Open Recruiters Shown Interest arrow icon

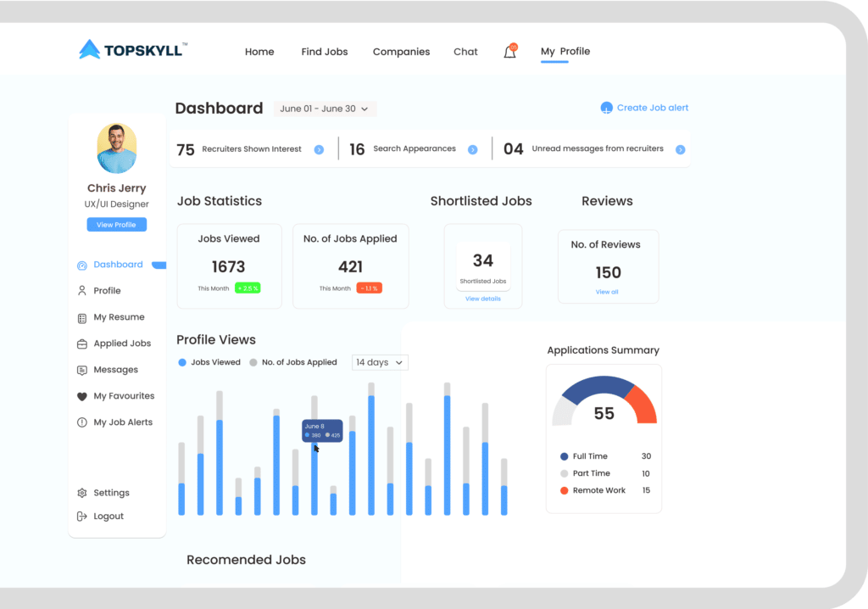pos(319,149)
